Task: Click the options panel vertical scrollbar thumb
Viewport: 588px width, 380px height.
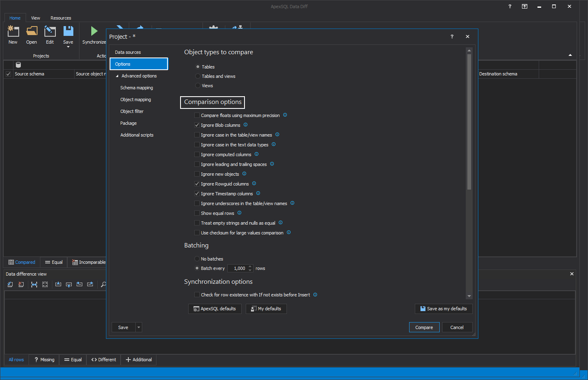Action: click(469, 122)
